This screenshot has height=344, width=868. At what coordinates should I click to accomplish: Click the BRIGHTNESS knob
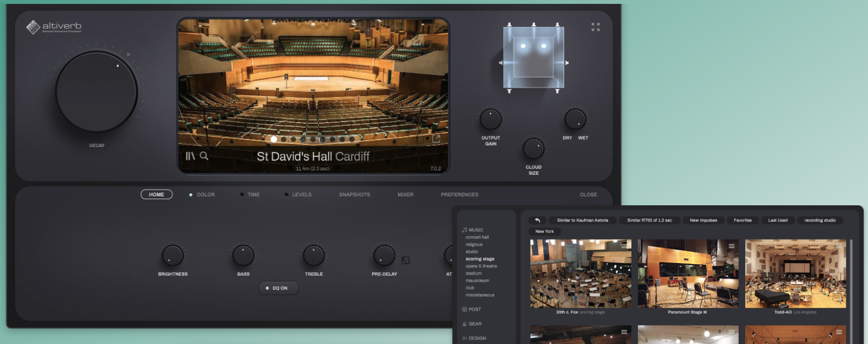click(173, 256)
